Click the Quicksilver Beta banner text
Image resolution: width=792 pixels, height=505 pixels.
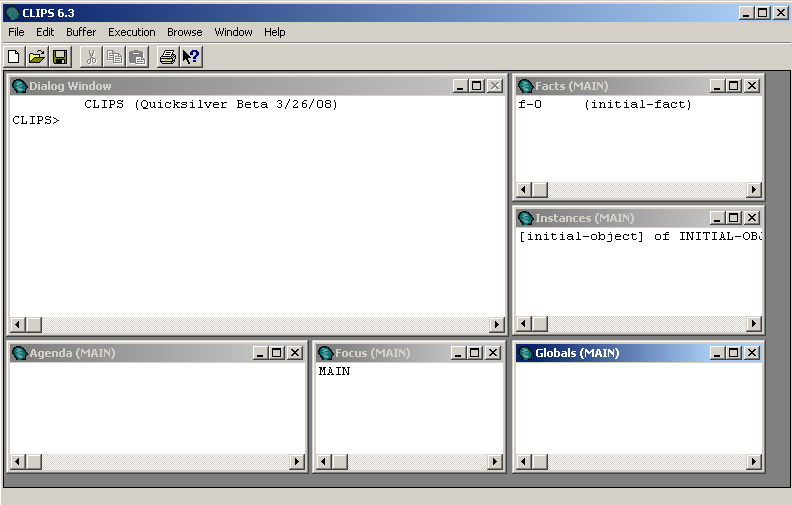coord(211,104)
